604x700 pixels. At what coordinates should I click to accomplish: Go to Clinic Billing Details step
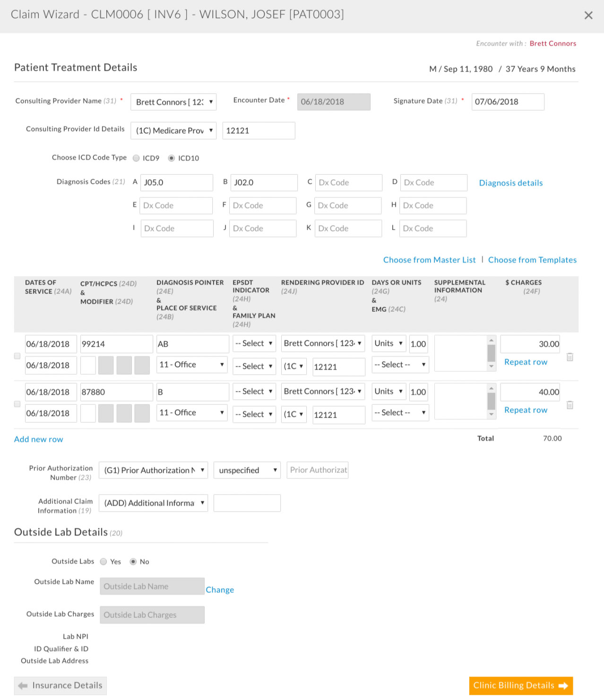pyautogui.click(x=520, y=685)
